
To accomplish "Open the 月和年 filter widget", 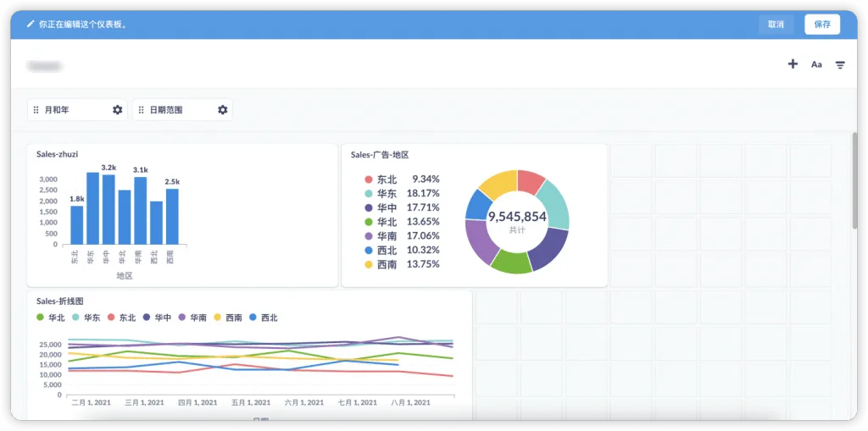I will [x=77, y=110].
